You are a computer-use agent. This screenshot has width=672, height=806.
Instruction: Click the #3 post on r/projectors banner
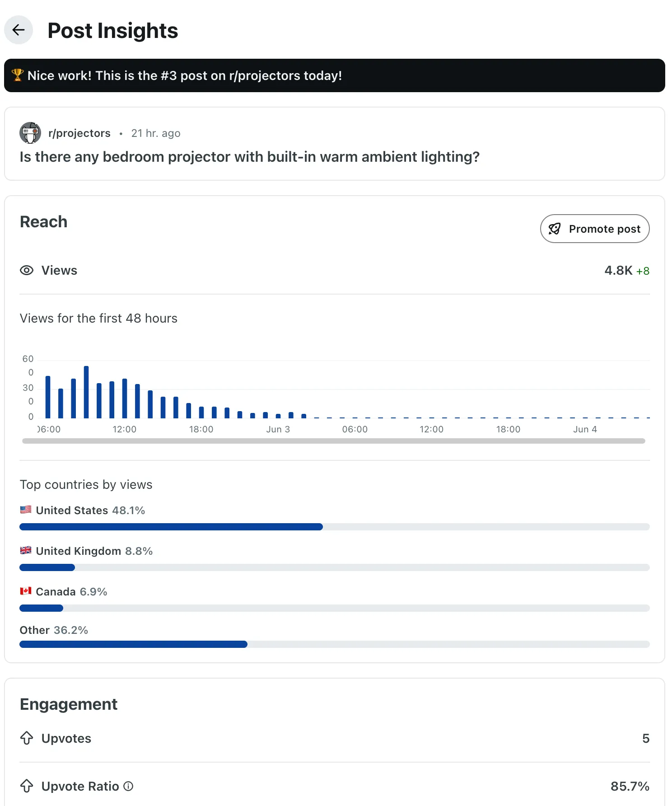point(335,75)
